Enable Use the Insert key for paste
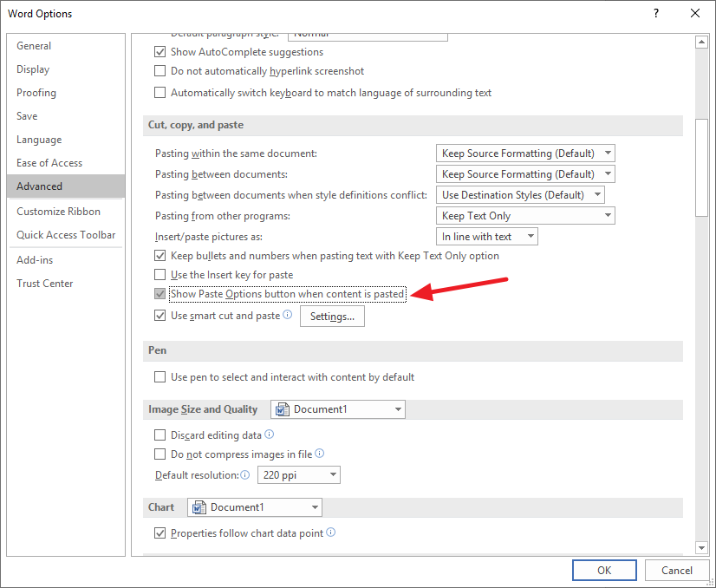 tap(159, 275)
